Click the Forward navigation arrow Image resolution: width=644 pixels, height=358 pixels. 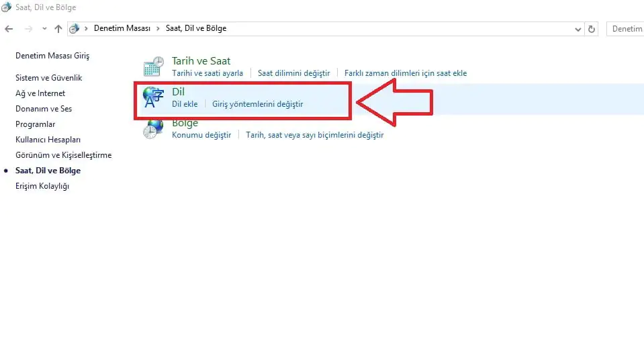coord(28,29)
